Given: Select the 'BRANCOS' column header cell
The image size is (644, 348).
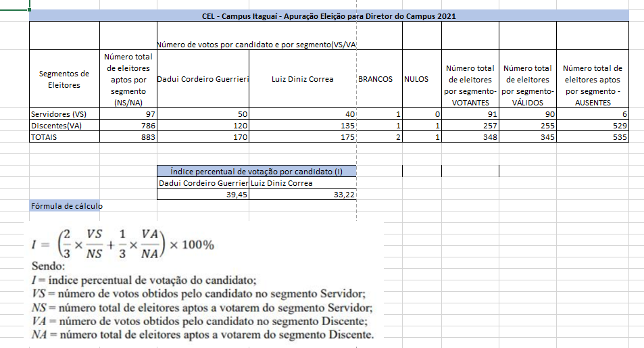Looking at the screenshot, I should click(x=375, y=79).
